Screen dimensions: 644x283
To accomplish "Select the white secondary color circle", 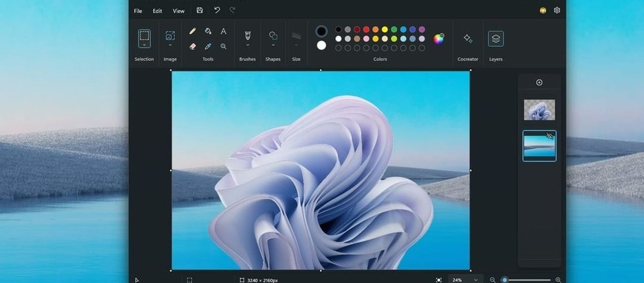I will tap(321, 45).
